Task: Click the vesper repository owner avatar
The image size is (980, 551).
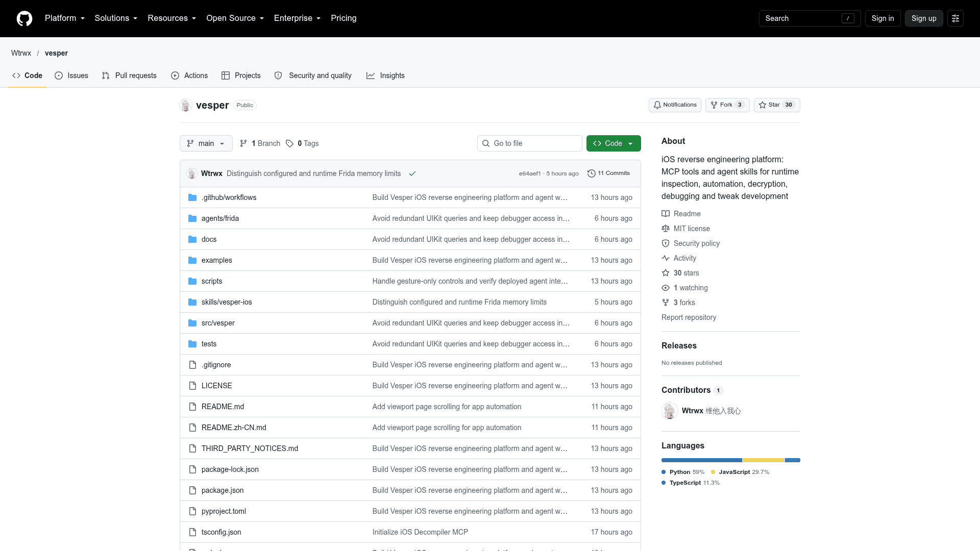Action: point(186,105)
